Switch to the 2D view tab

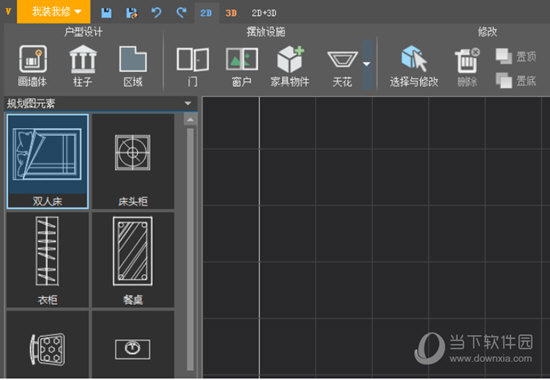point(206,13)
